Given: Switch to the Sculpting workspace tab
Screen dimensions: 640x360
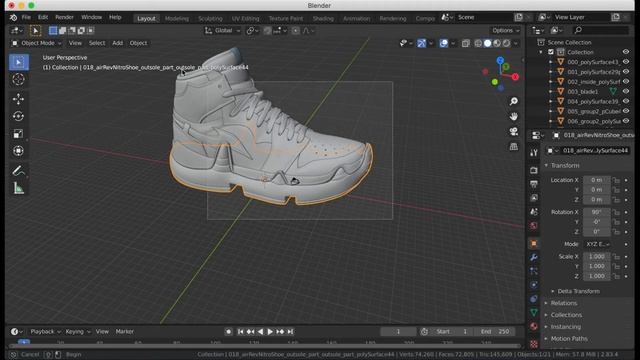Looking at the screenshot, I should pos(210,19).
